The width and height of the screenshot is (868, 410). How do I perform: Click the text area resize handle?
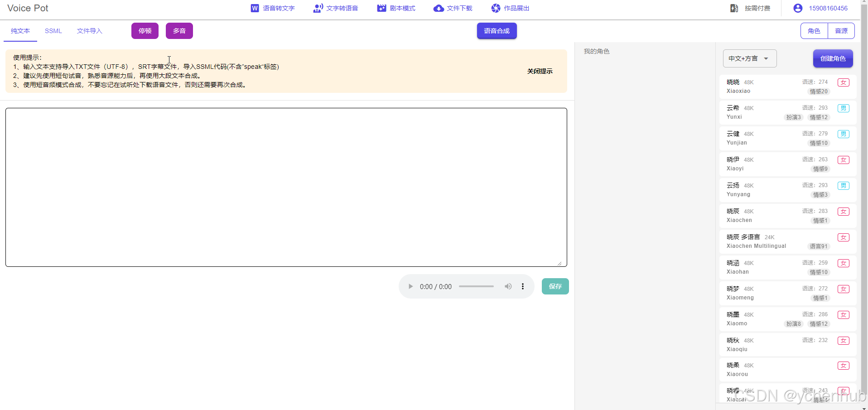(560, 263)
